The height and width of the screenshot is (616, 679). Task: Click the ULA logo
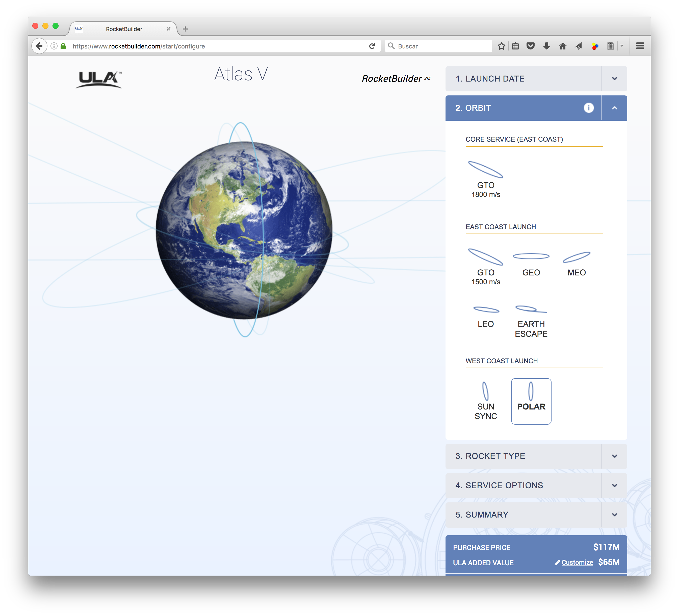(99, 79)
